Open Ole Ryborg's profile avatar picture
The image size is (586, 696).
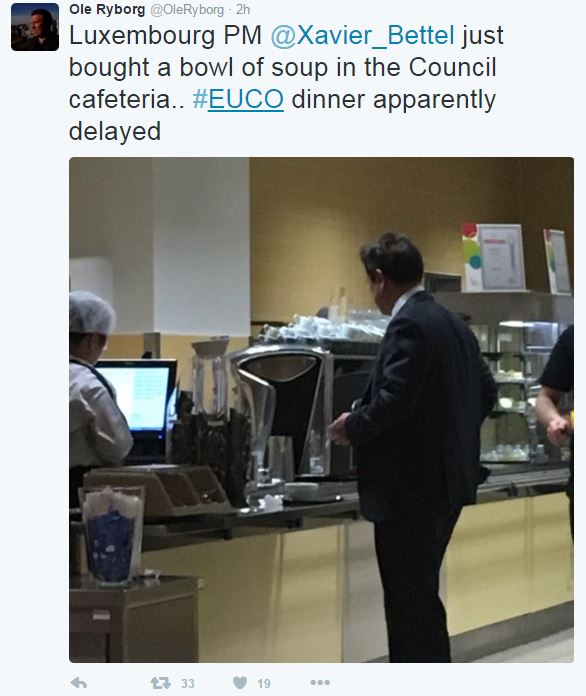[x=35, y=27]
